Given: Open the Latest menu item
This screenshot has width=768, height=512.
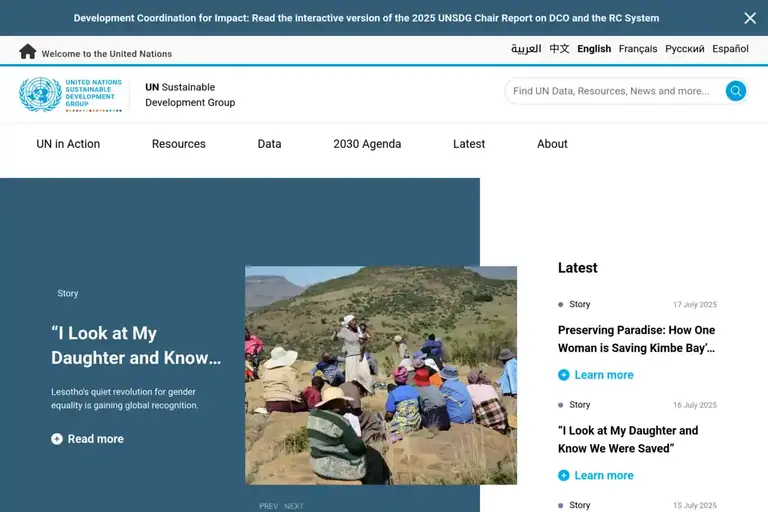Looking at the screenshot, I should click(469, 144).
